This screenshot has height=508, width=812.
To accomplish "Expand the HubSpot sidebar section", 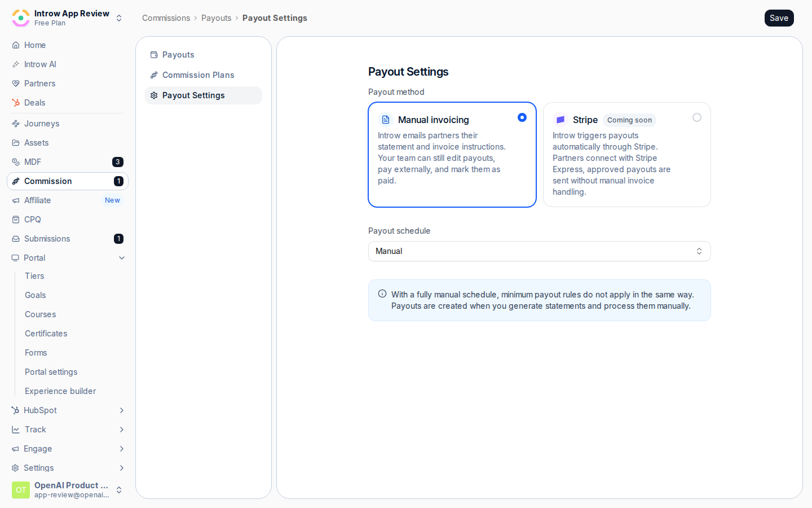I will point(122,410).
